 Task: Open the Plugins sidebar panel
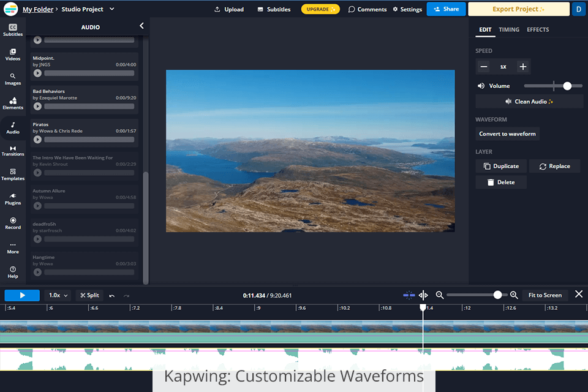[13, 199]
